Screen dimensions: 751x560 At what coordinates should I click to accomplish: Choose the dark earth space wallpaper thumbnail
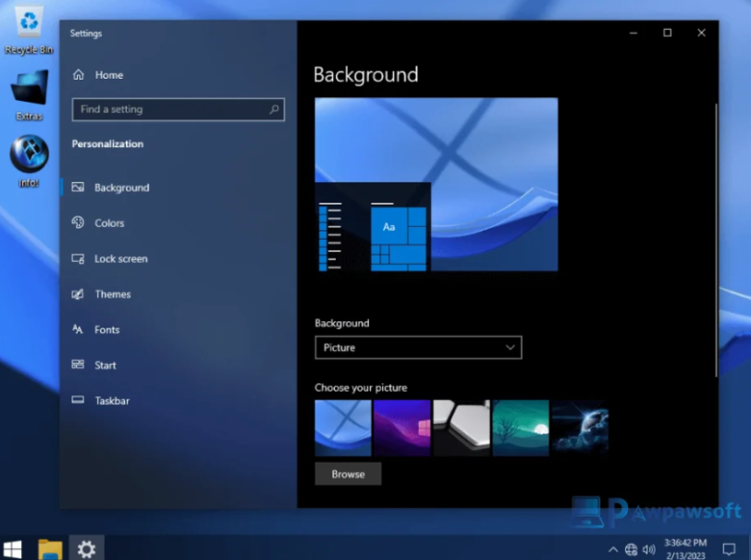(x=580, y=428)
